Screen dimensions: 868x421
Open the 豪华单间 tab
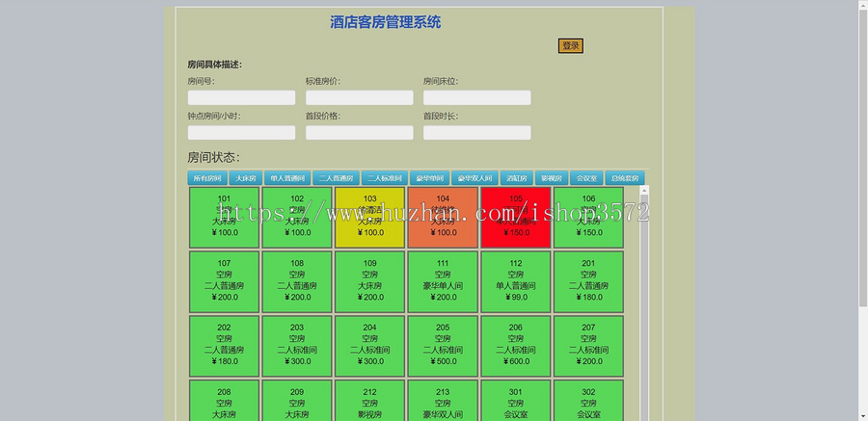click(429, 178)
